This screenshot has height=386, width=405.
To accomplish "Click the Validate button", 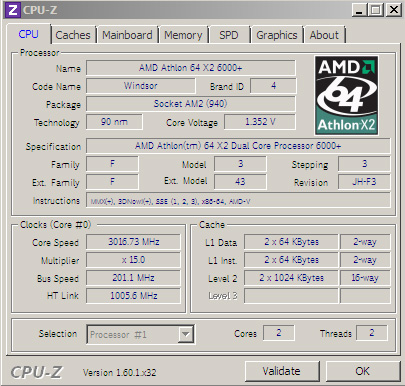I will pos(282,371).
